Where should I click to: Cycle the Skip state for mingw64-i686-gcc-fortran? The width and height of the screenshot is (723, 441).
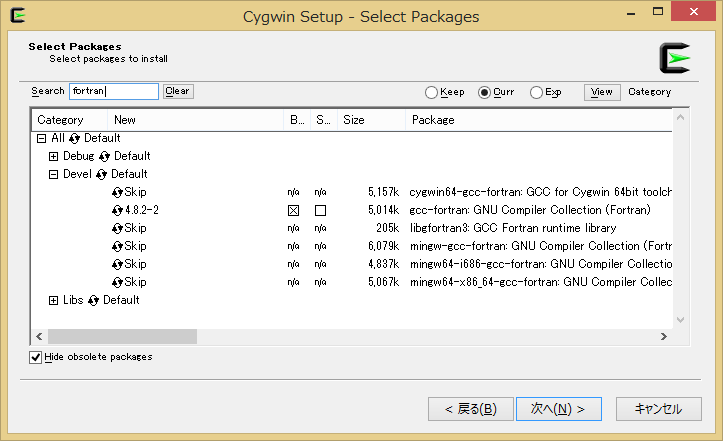pos(117,264)
